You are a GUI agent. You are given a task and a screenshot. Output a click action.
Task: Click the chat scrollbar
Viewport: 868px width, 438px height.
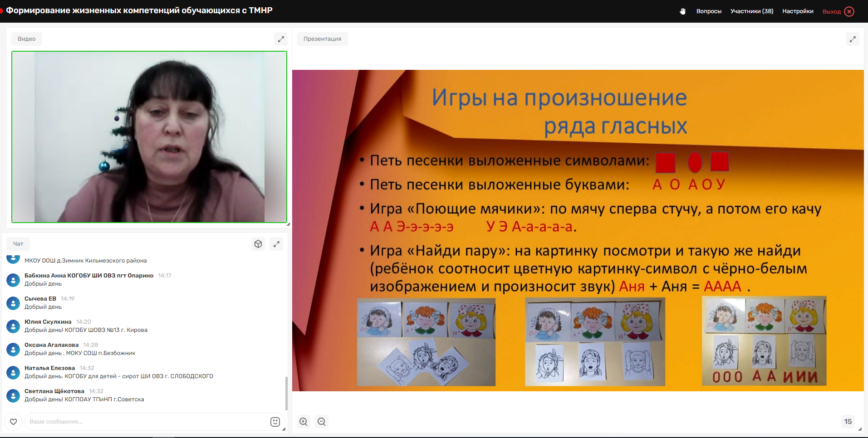pyautogui.click(x=286, y=392)
